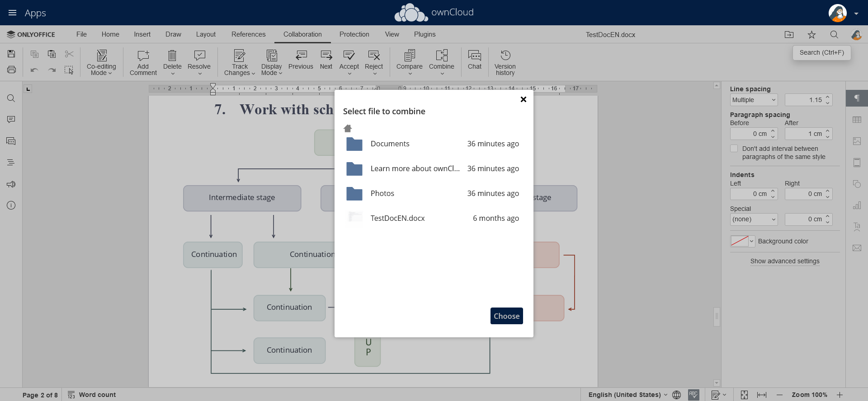Open the Protection tab
Viewport: 868px width, 401px height.
(x=354, y=34)
